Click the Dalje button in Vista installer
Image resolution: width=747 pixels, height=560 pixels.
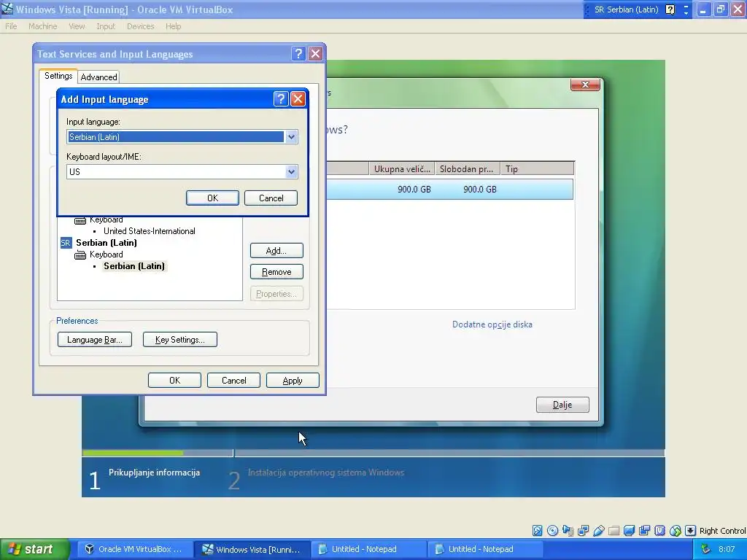[562, 405]
